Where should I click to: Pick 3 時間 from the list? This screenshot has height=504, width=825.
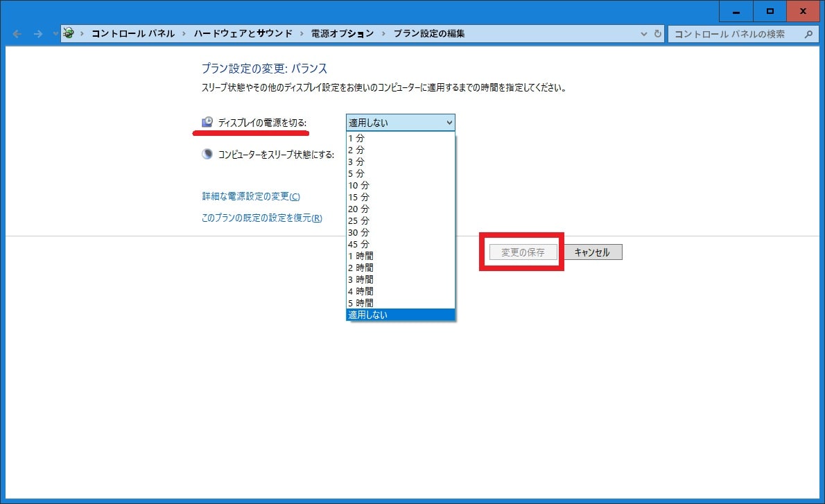[x=401, y=279]
